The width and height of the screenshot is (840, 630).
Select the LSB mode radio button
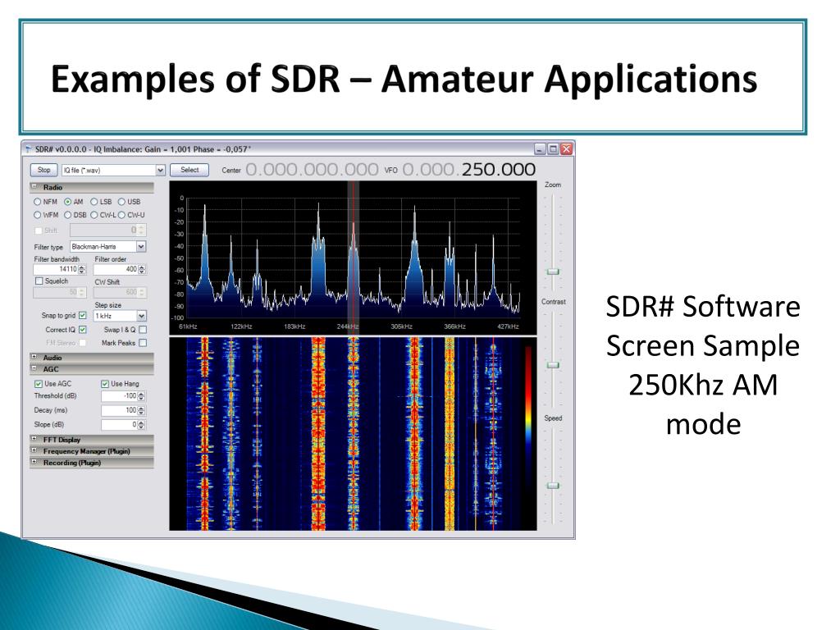(x=94, y=202)
